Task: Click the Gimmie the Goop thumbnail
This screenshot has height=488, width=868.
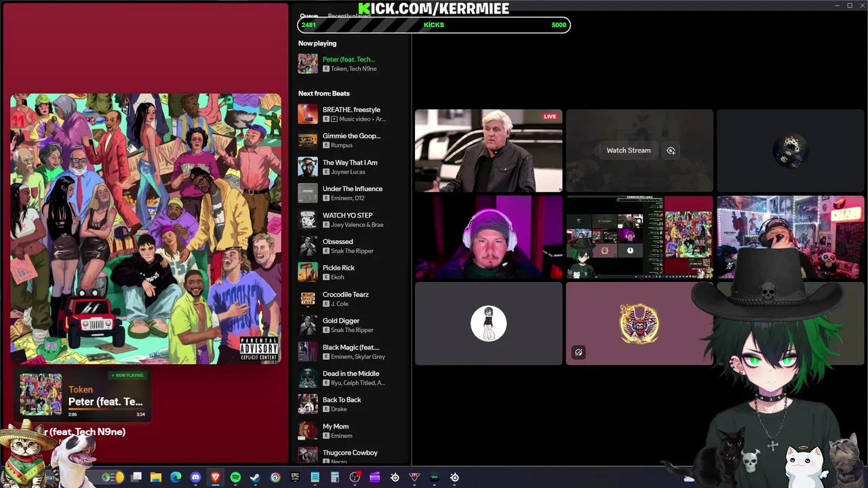Action: tap(308, 140)
